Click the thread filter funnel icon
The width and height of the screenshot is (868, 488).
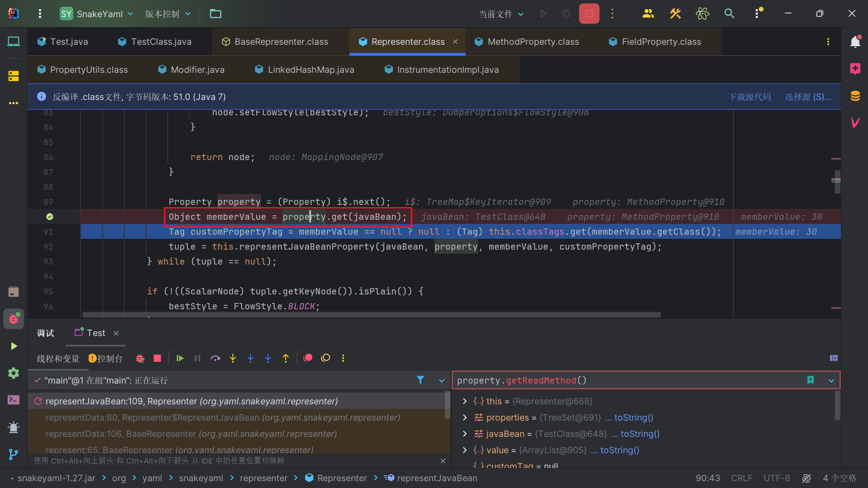tap(420, 380)
